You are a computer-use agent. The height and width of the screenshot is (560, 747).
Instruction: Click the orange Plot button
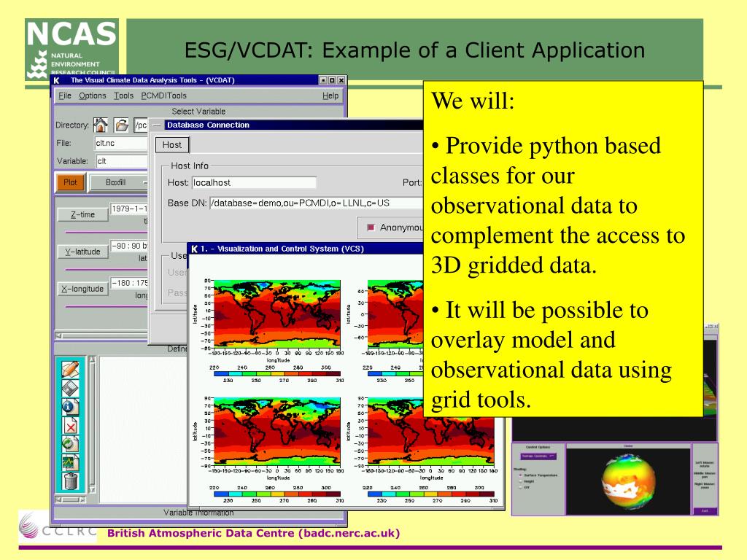(71, 182)
